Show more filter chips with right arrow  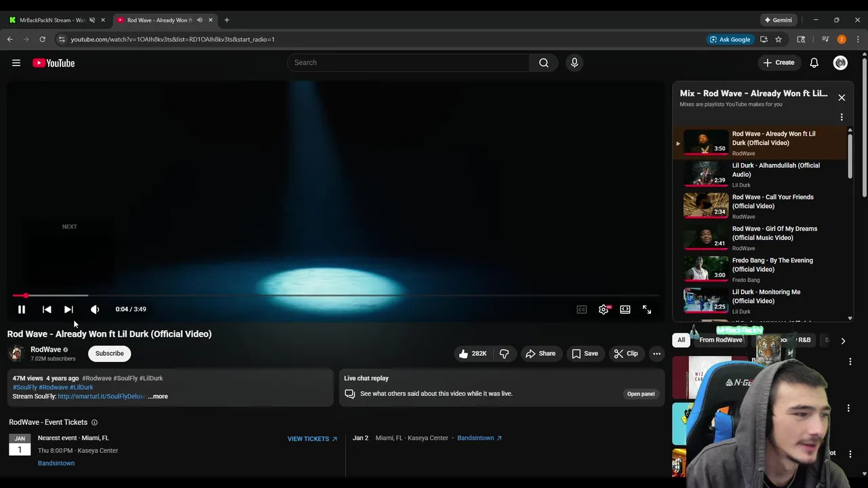coord(843,341)
